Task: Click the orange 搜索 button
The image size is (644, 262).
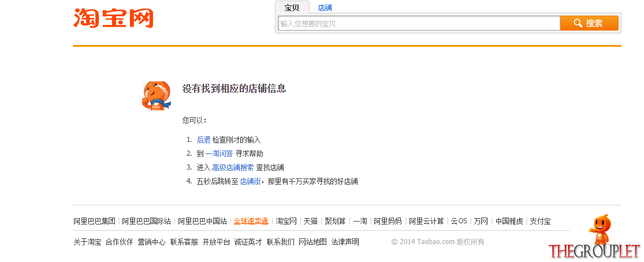Action: click(x=589, y=24)
